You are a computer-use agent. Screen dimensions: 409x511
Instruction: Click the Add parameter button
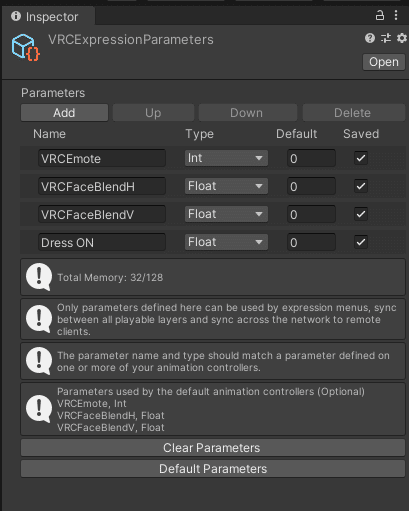[x=64, y=113]
